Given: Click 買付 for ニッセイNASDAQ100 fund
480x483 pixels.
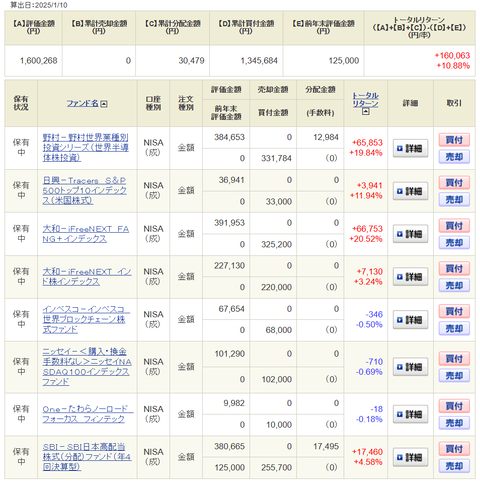Looking at the screenshot, I should (x=454, y=359).
